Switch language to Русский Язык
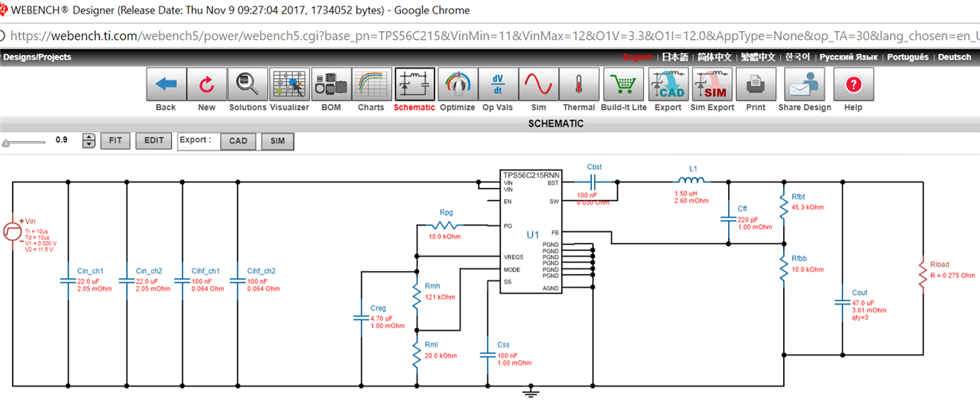The image size is (980, 412). coord(849,57)
